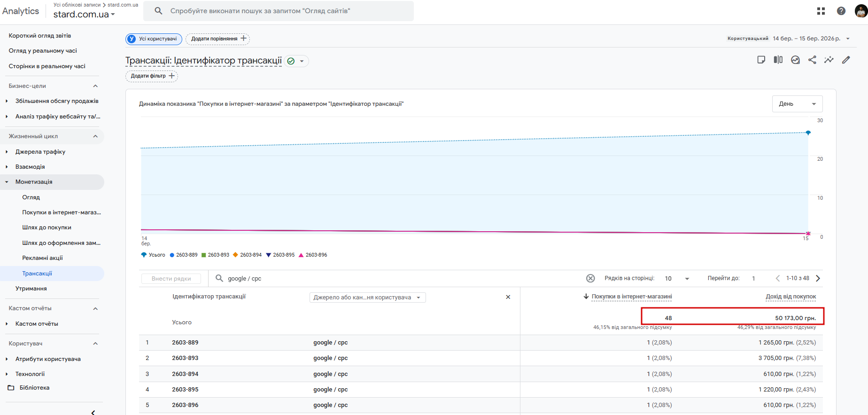
Task: Open the 'Утримання' report
Action: (x=31, y=289)
